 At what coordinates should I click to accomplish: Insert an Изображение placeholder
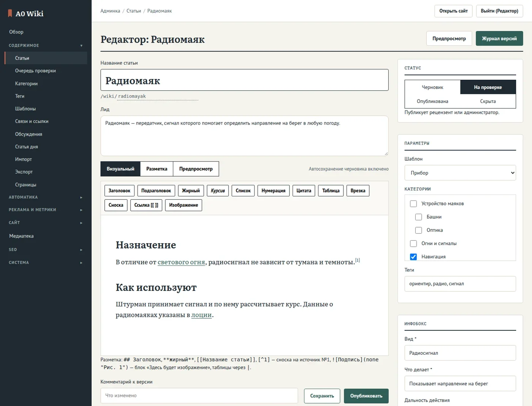184,205
